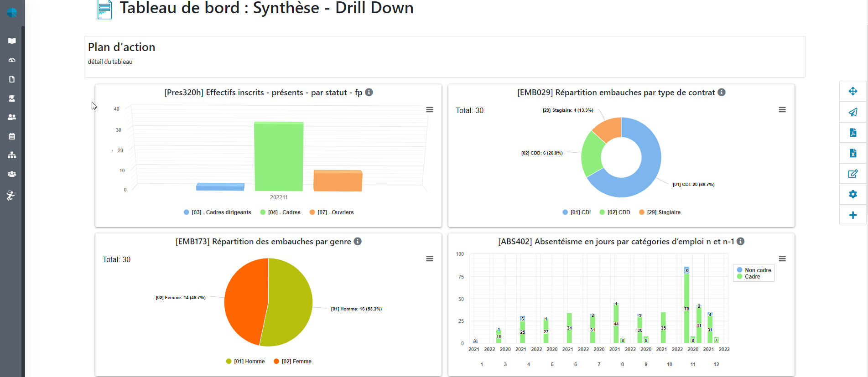Click the plus add icon
The width and height of the screenshot is (868, 377).
click(x=852, y=215)
